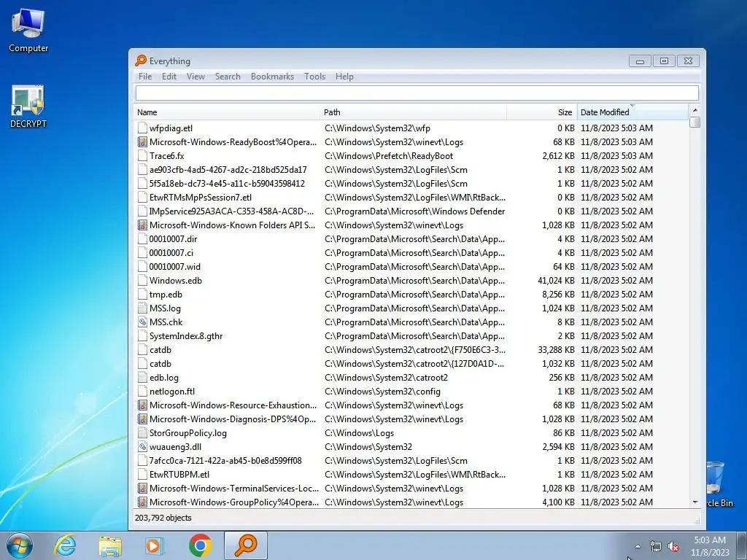Select the catdb row sized 1,032 KB

pyautogui.click(x=411, y=364)
